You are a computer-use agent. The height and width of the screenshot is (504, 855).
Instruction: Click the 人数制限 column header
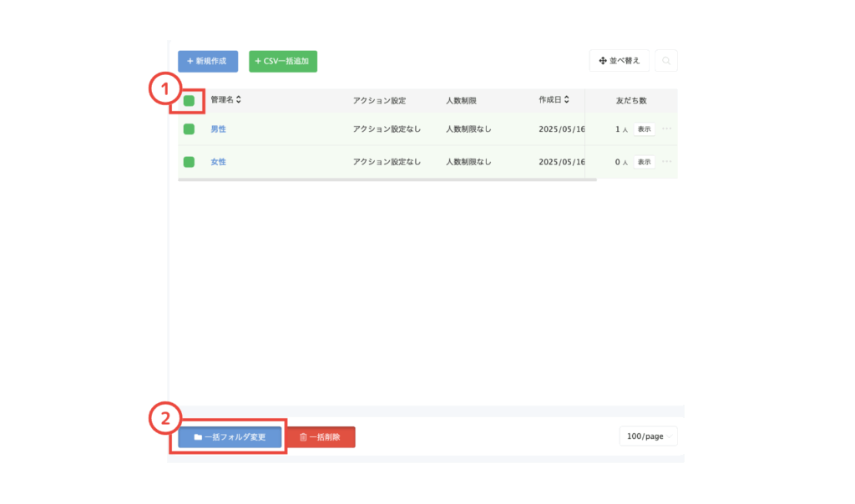click(461, 101)
